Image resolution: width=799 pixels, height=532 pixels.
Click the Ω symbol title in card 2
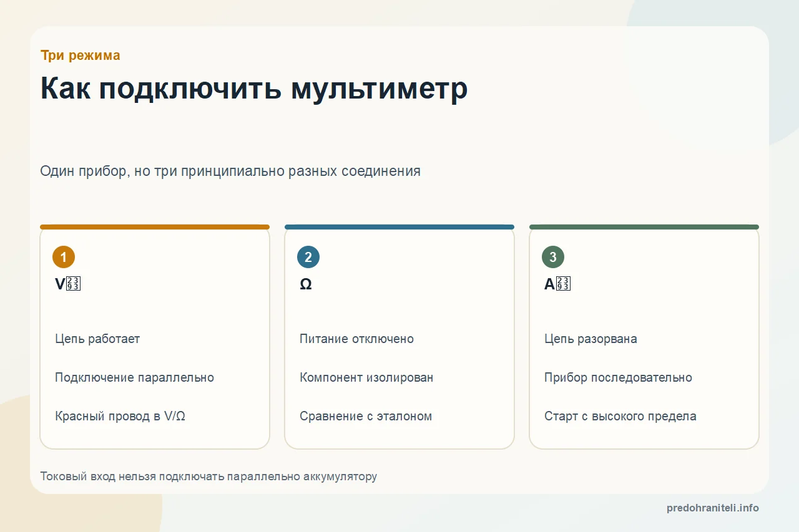click(x=306, y=284)
